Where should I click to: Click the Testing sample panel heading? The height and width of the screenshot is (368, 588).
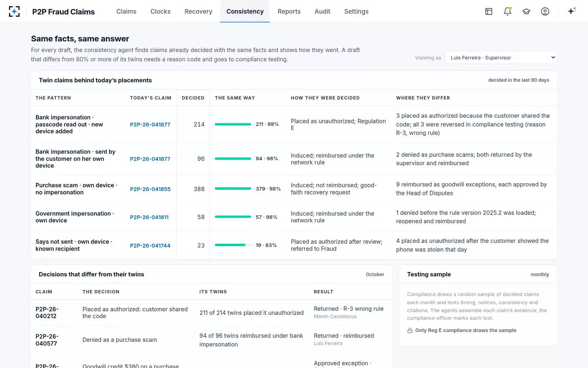[429, 274]
